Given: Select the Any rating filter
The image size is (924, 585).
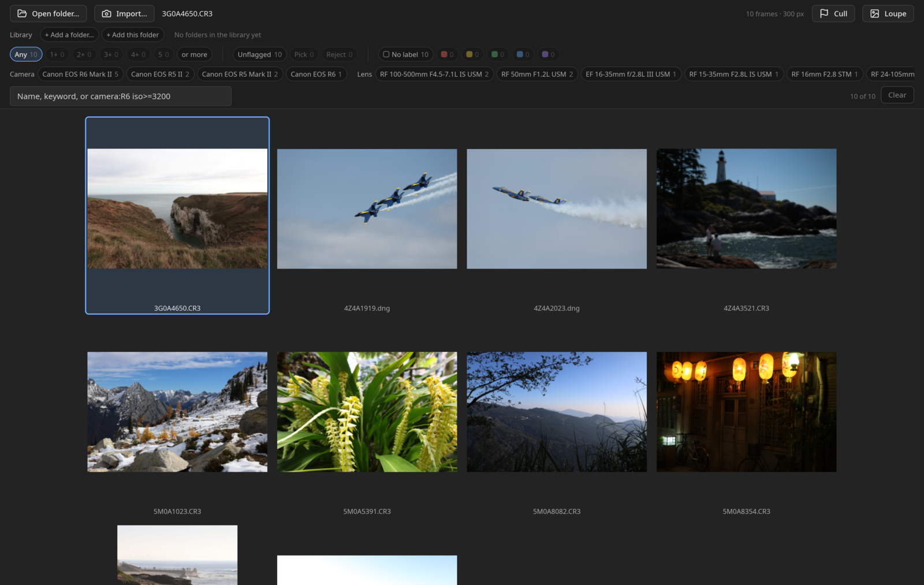Looking at the screenshot, I should click(26, 54).
